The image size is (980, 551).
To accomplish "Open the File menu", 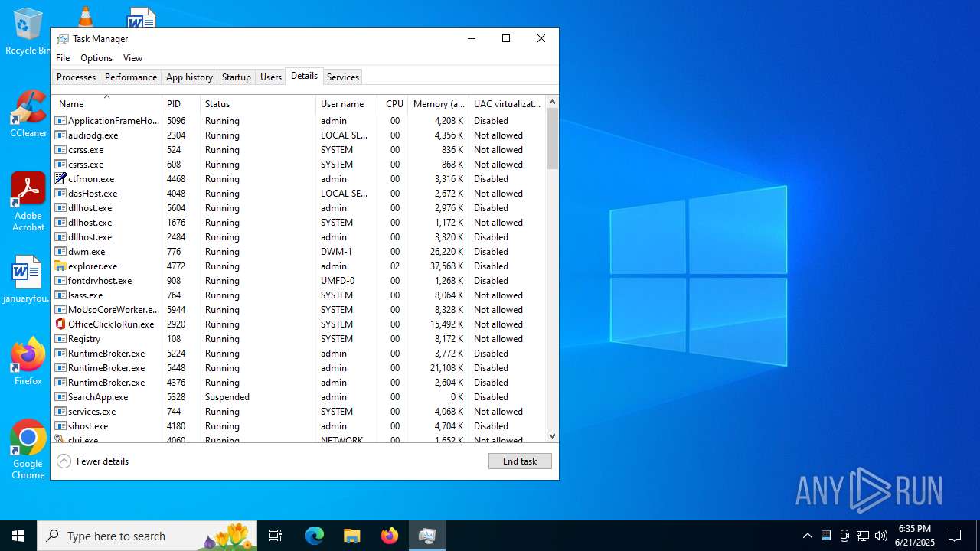I will (x=63, y=58).
